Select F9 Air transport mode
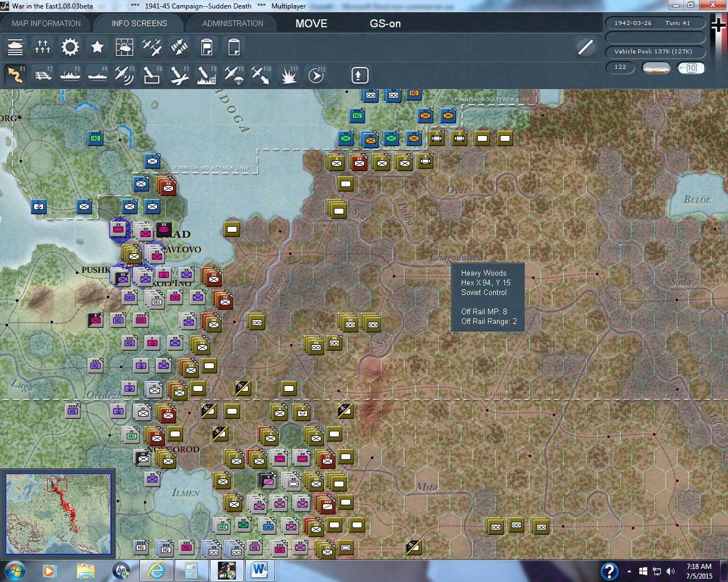Image resolution: width=728 pixels, height=582 pixels. pyautogui.click(x=234, y=75)
